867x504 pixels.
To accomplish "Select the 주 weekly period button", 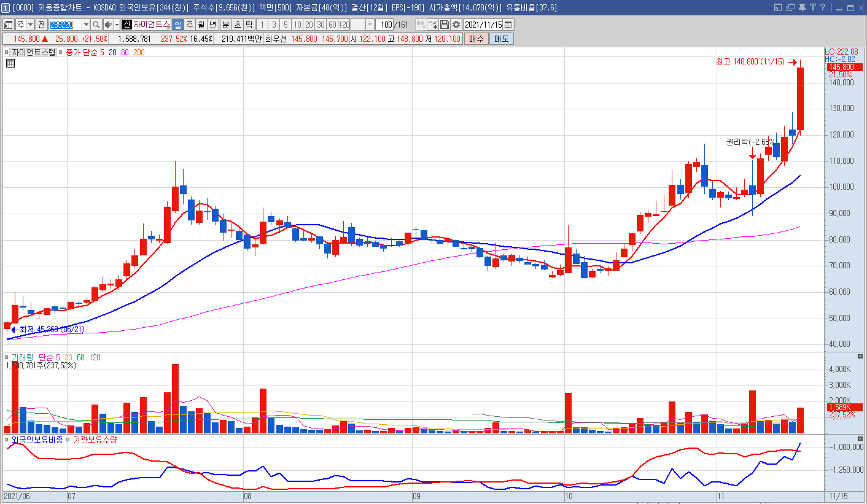I will pyautogui.click(x=190, y=25).
